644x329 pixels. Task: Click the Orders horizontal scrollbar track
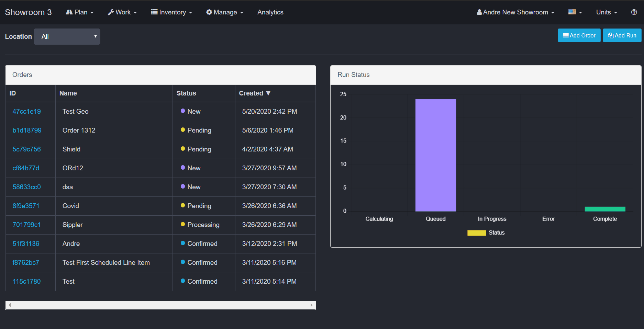(x=160, y=305)
